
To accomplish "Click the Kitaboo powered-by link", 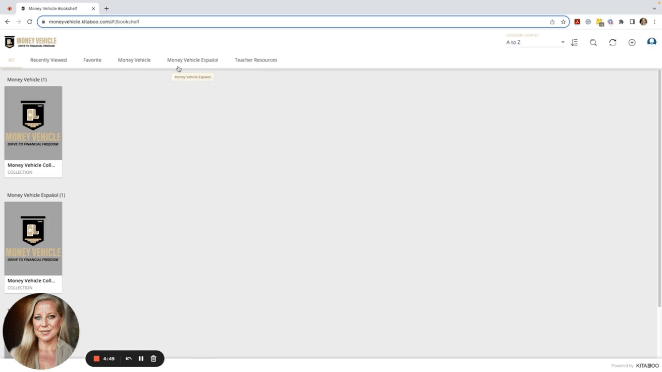I will 635,366.
